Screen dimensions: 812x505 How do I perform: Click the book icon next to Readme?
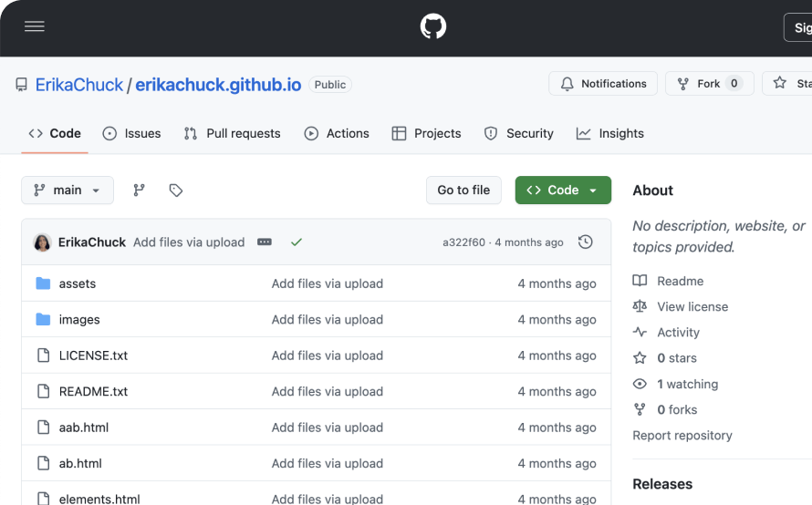click(640, 281)
